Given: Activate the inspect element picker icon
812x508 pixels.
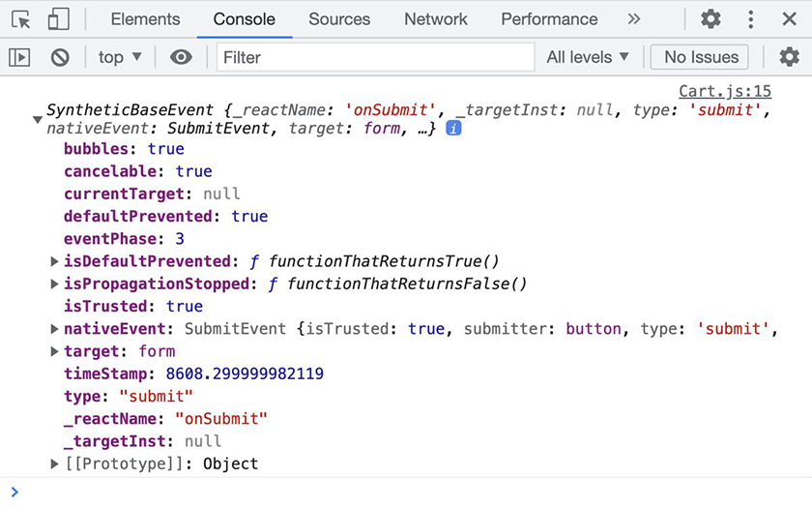Looking at the screenshot, I should click(x=21, y=19).
